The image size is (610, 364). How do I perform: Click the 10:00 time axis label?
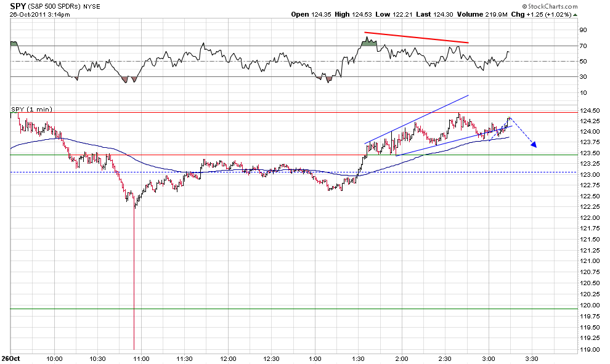pos(54,358)
